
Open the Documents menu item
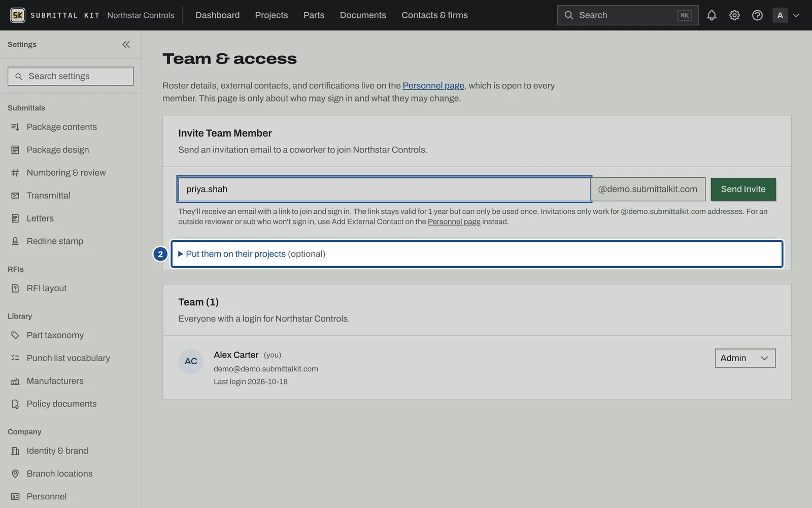pyautogui.click(x=363, y=15)
